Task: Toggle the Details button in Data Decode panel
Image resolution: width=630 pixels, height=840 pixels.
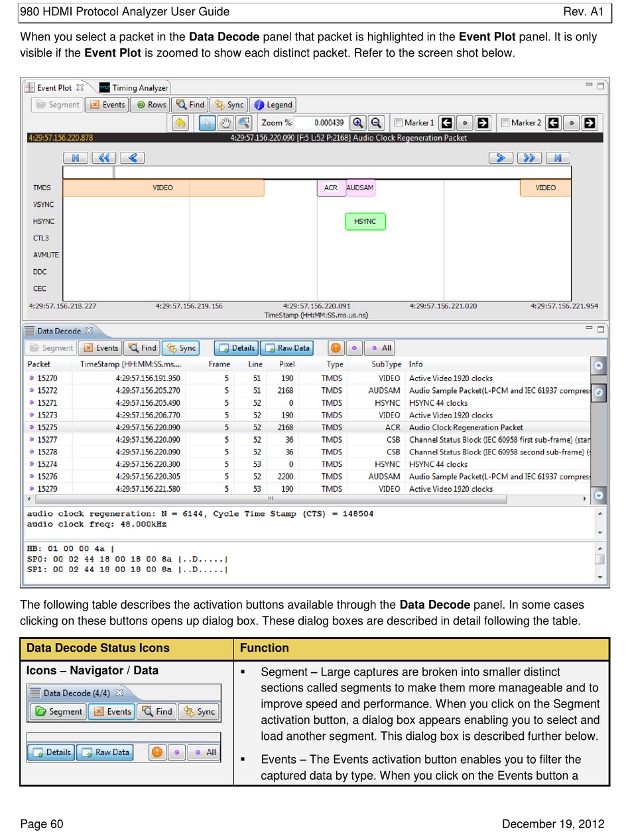Action: coord(236,347)
